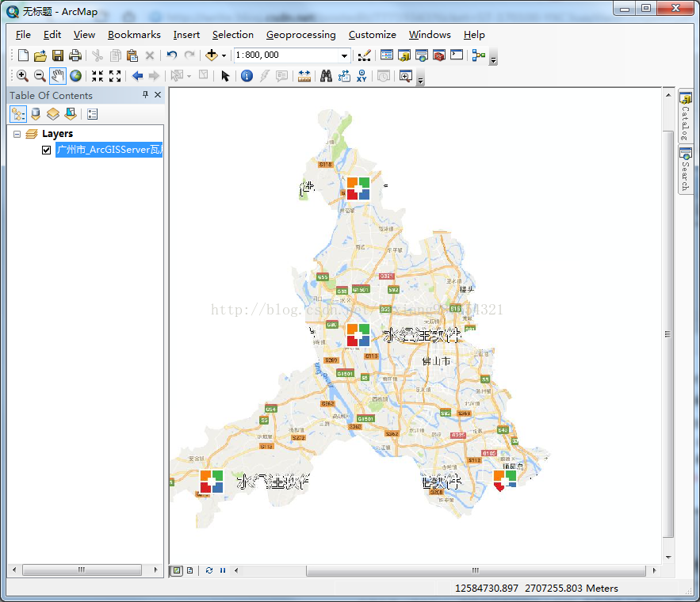This screenshot has height=602, width=700.
Task: Close the Table Of Contents panel
Action: [x=158, y=94]
